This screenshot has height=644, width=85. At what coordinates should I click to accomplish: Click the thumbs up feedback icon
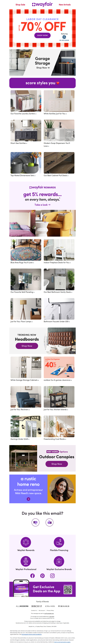[x=49, y=522]
